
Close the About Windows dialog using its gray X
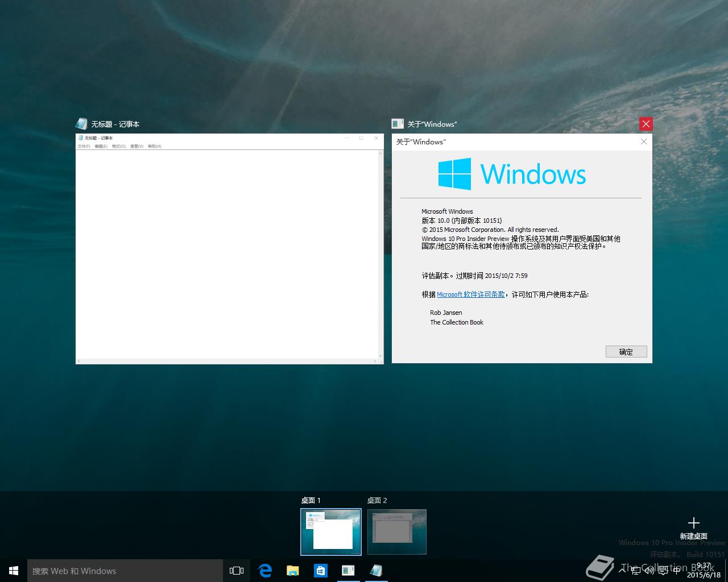pyautogui.click(x=644, y=142)
